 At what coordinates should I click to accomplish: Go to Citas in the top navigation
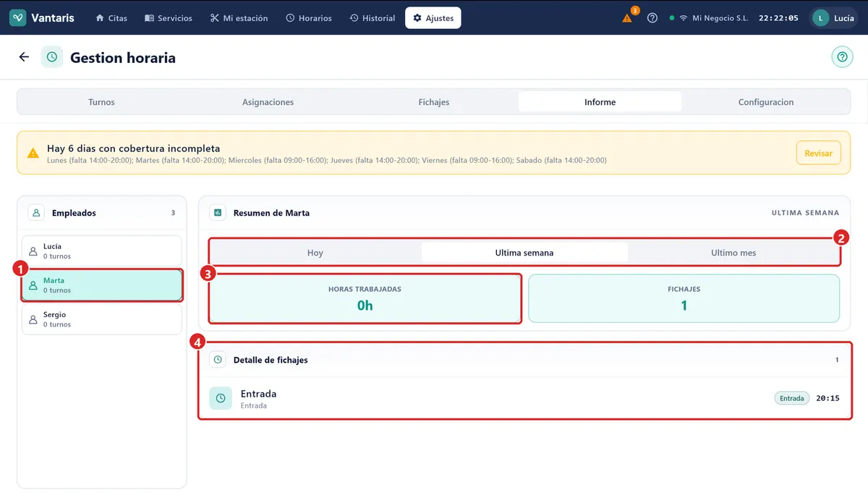pyautogui.click(x=111, y=18)
